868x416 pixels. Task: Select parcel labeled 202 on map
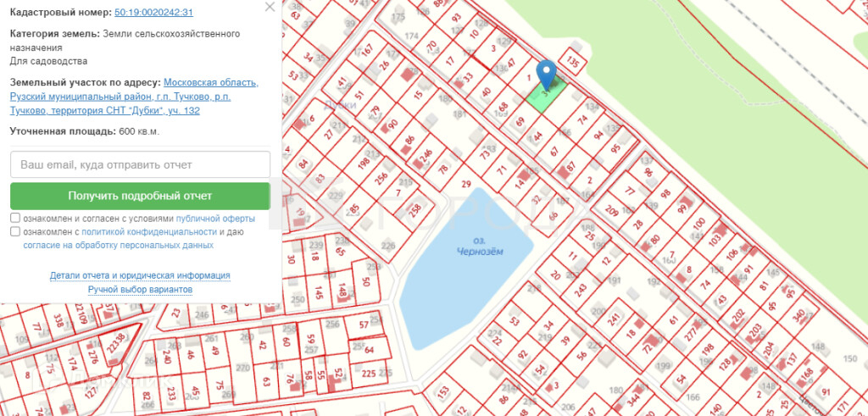(x=738, y=318)
